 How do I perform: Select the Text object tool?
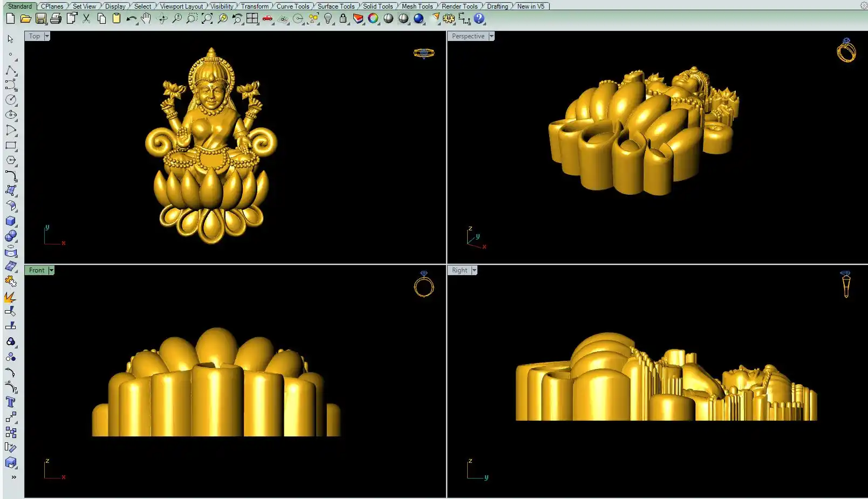(x=11, y=402)
